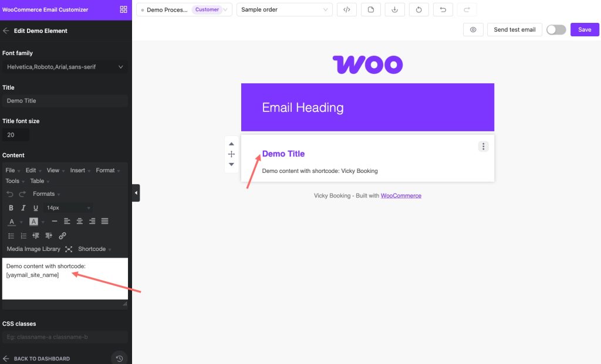Apply the background color button

33,222
